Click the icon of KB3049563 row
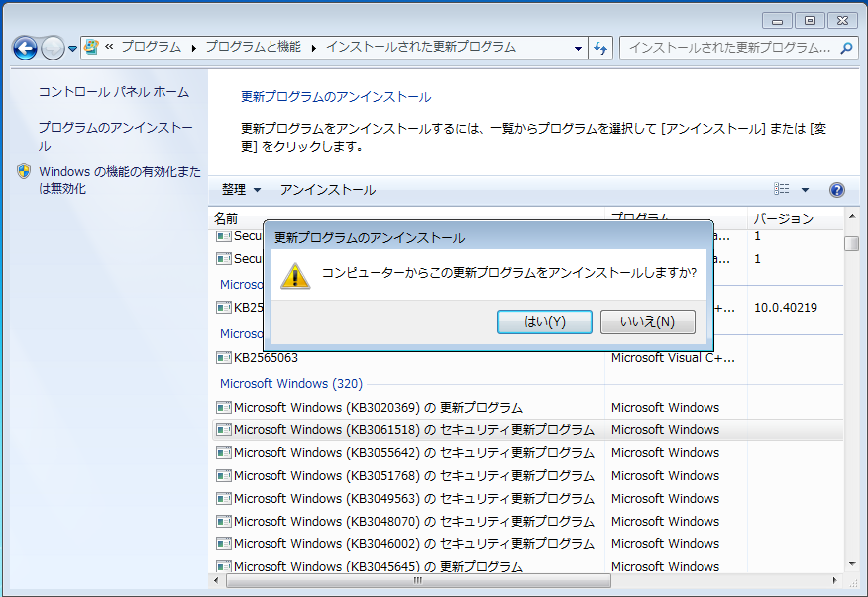 (x=224, y=499)
